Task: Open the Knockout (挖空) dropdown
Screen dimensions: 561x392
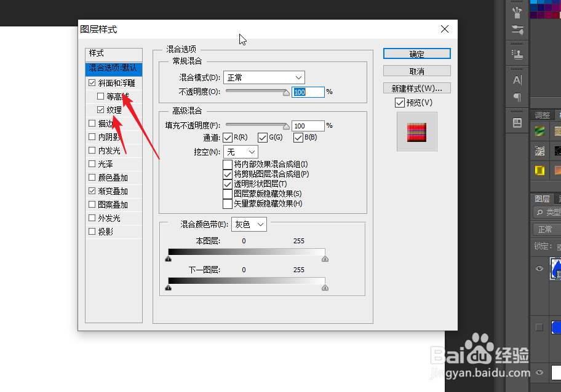Action: (x=241, y=152)
